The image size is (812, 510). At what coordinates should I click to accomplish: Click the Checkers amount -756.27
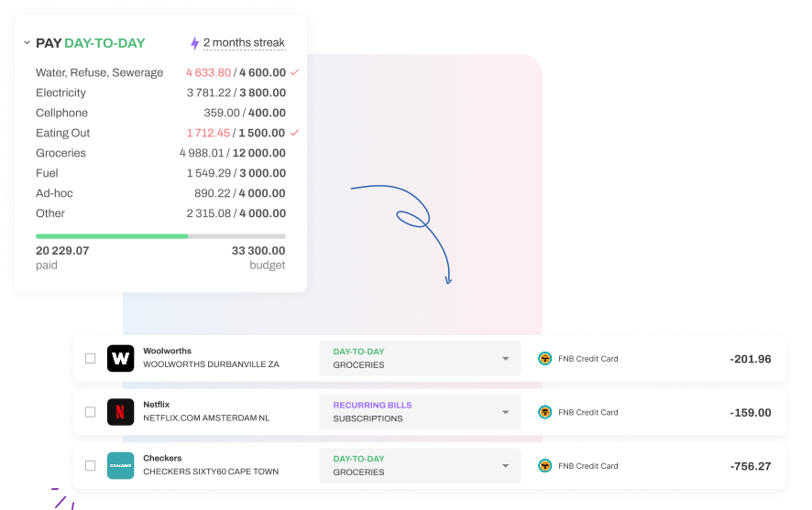point(750,466)
